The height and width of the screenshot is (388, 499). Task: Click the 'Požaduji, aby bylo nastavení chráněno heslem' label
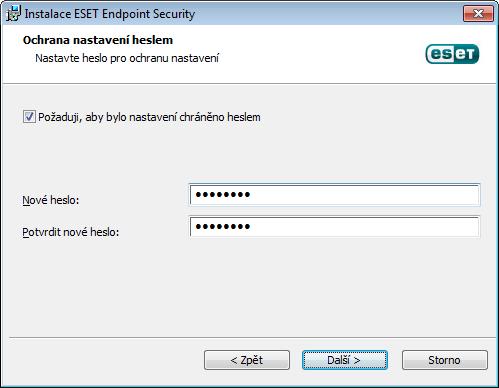[x=149, y=117]
